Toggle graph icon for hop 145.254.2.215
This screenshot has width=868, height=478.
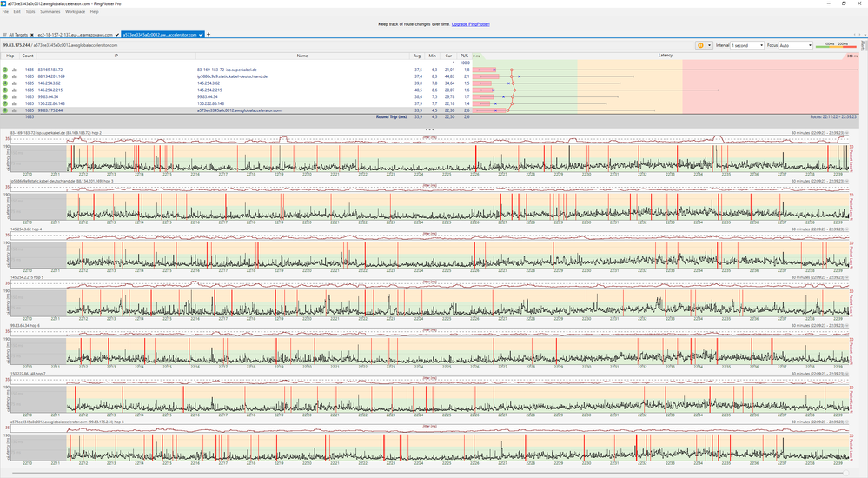pos(14,90)
